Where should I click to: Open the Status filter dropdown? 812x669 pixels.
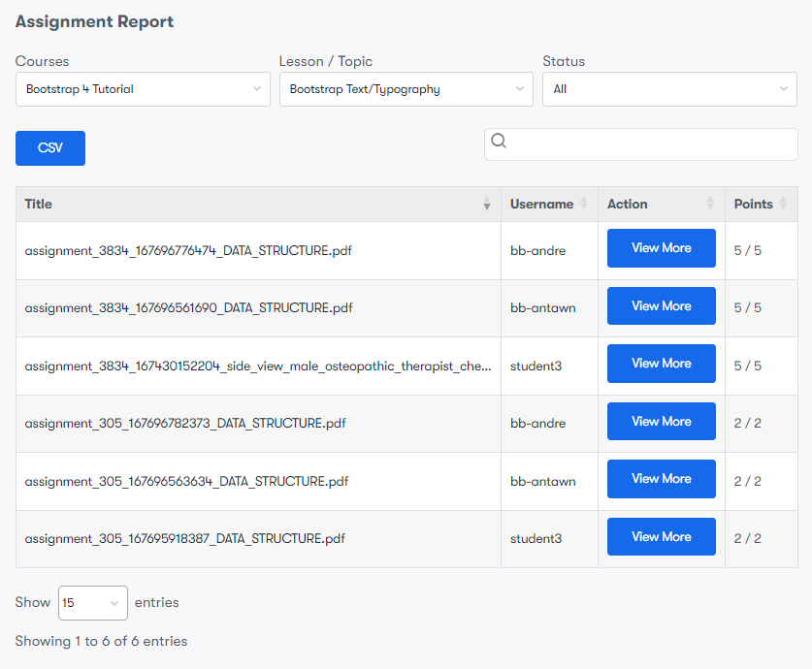[669, 89]
